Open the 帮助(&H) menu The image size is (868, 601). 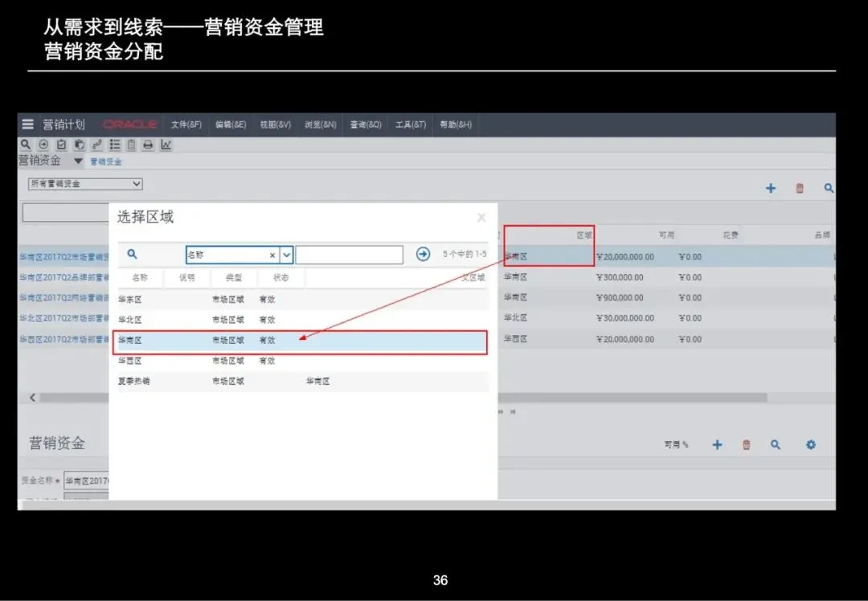click(x=456, y=125)
